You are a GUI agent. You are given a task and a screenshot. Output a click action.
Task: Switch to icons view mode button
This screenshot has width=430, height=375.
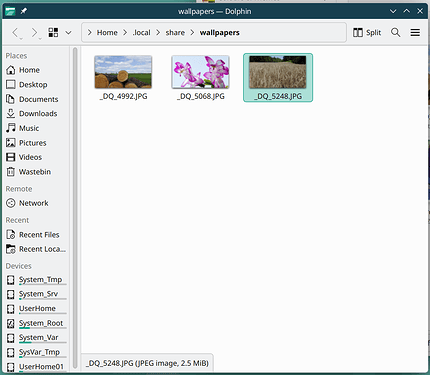[53, 32]
